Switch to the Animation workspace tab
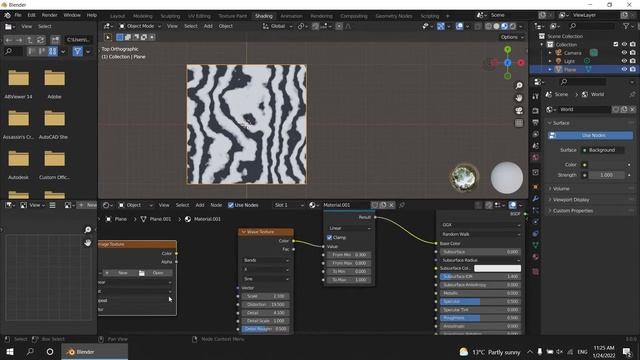 (x=291, y=16)
